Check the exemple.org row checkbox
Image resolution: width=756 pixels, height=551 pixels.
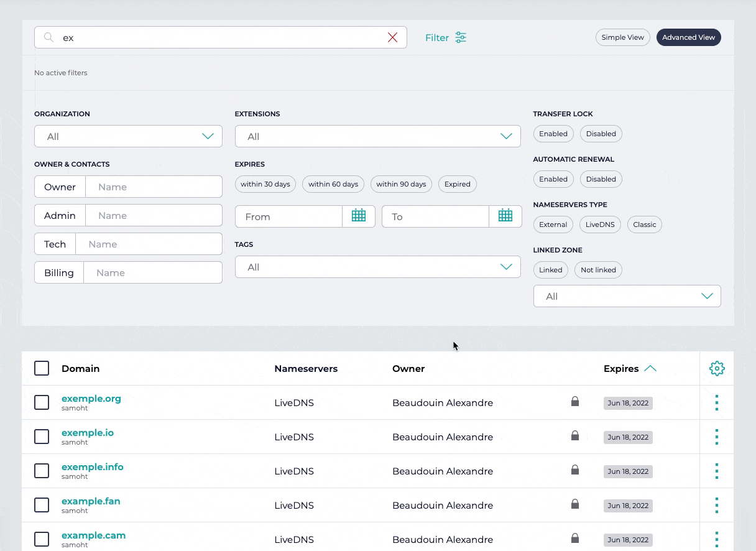(x=42, y=402)
